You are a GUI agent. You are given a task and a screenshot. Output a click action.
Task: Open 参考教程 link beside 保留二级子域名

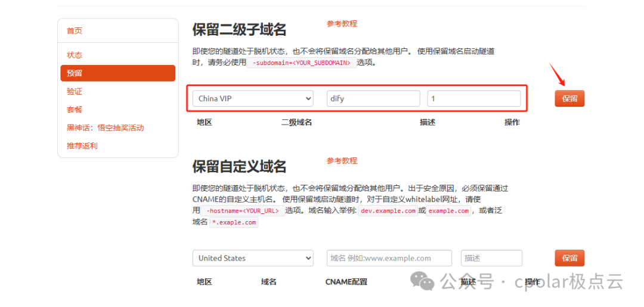(x=342, y=24)
